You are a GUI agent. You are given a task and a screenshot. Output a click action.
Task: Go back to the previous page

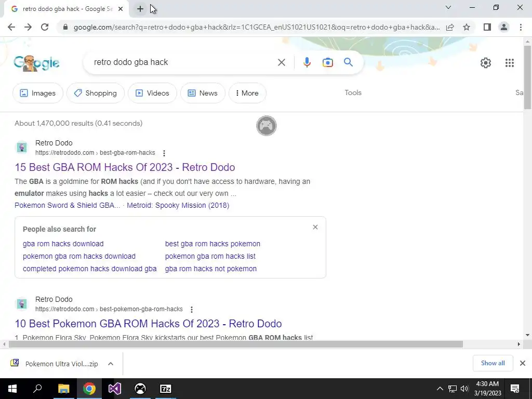click(11, 27)
